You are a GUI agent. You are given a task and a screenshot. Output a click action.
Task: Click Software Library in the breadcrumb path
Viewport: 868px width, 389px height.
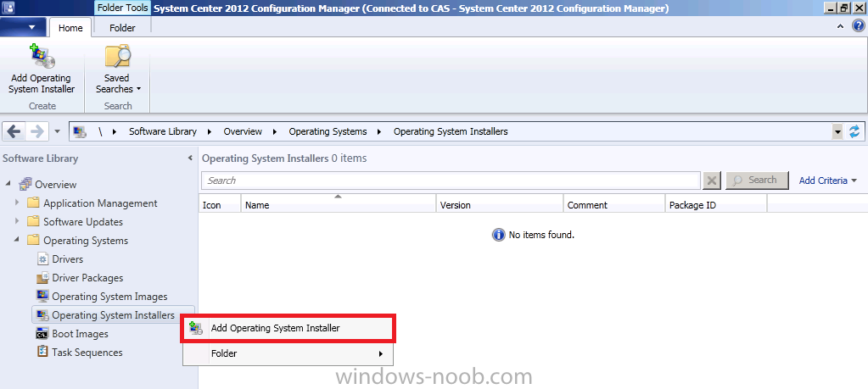pos(163,131)
